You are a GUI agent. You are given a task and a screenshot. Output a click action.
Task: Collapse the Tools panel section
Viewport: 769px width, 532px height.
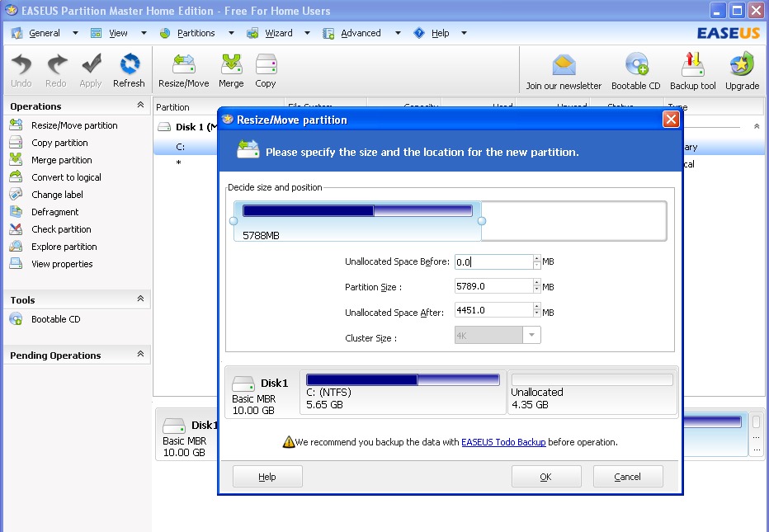tap(140, 299)
